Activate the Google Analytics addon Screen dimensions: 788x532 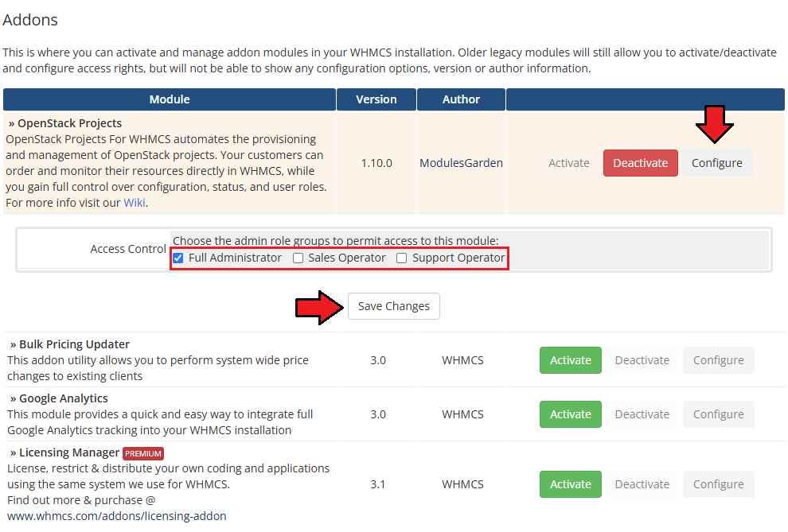[x=571, y=414]
